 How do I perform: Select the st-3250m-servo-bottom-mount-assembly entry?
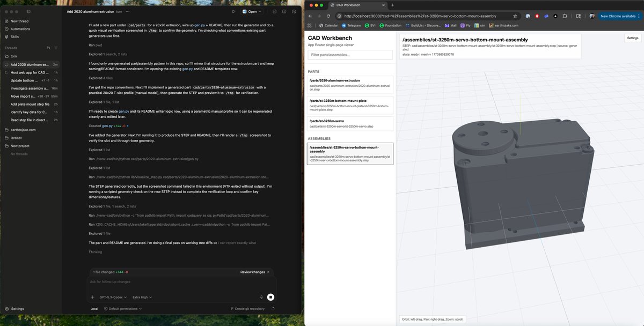(350, 153)
